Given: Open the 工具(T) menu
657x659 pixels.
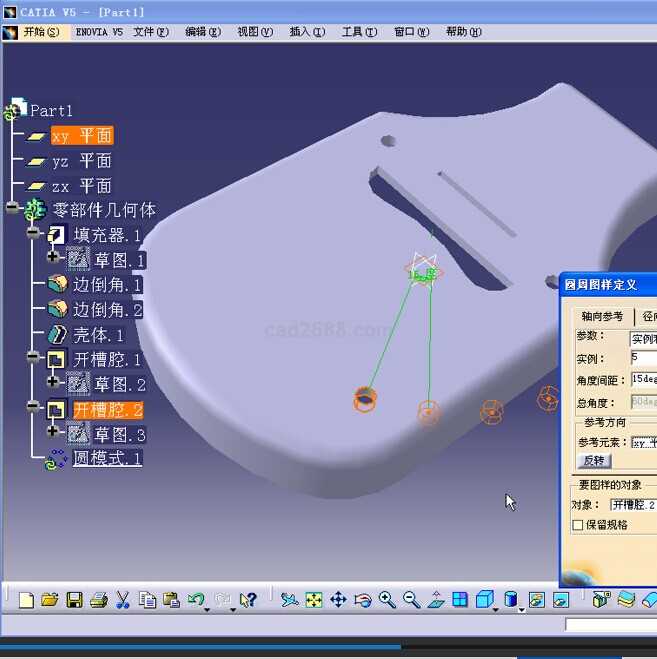Looking at the screenshot, I should [x=359, y=32].
